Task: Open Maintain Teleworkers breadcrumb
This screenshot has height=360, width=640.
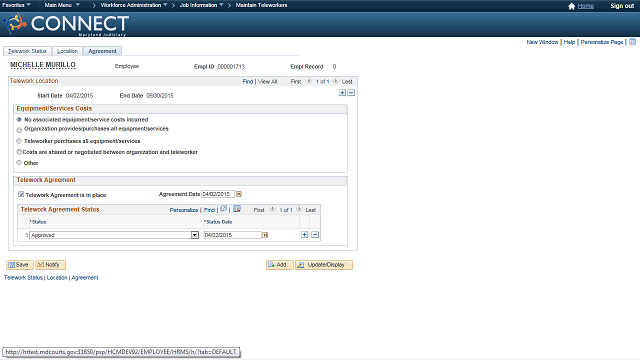Action: click(x=261, y=5)
